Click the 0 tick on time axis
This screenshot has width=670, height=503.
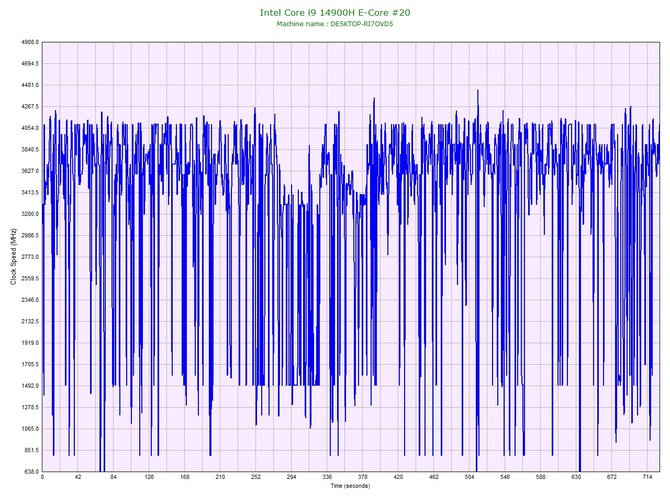click(x=42, y=477)
